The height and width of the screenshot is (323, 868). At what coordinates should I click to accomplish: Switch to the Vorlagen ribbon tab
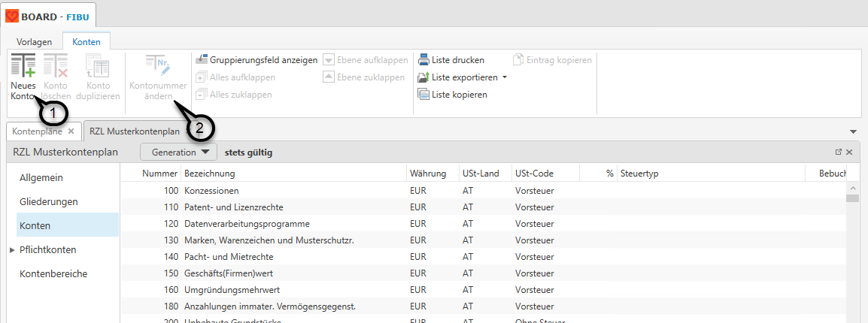click(34, 42)
